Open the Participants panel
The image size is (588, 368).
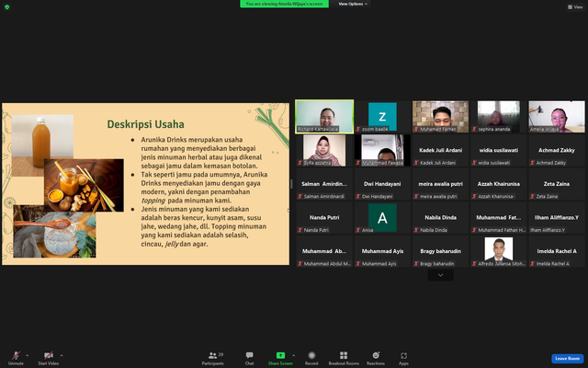pyautogui.click(x=212, y=358)
